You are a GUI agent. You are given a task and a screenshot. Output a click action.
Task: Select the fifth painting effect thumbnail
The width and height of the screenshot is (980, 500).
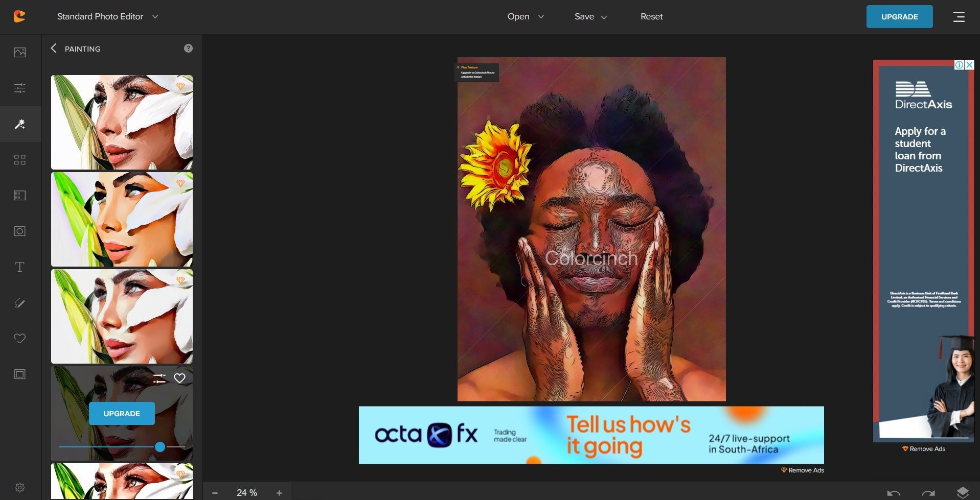click(122, 481)
